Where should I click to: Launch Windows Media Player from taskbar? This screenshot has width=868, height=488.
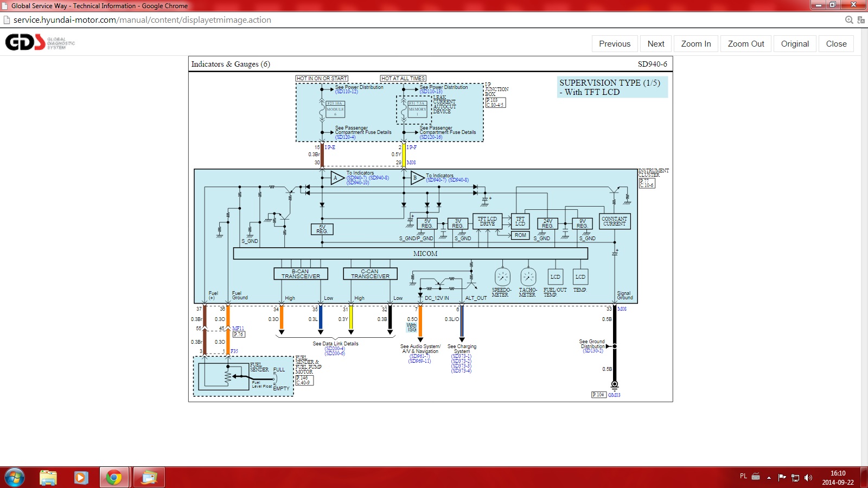pos(81,477)
